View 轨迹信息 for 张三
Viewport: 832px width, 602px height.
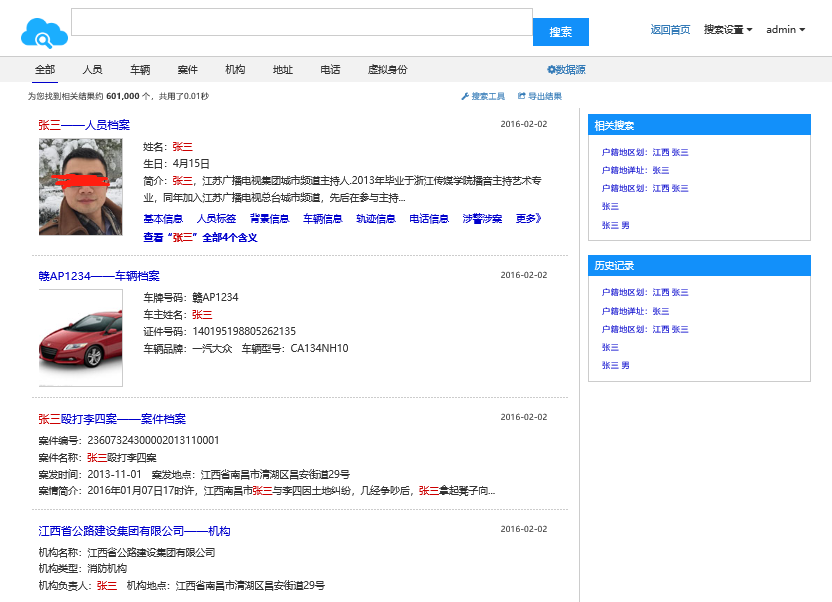(x=376, y=219)
